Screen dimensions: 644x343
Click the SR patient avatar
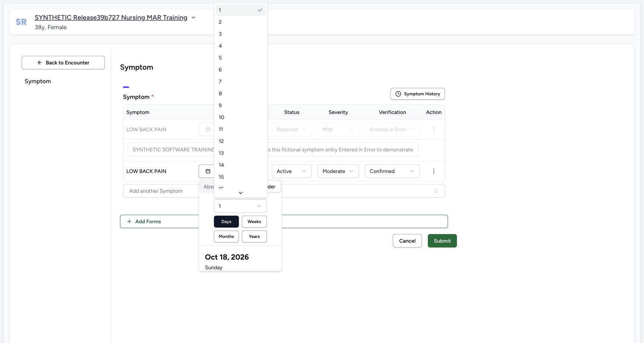[x=21, y=22]
